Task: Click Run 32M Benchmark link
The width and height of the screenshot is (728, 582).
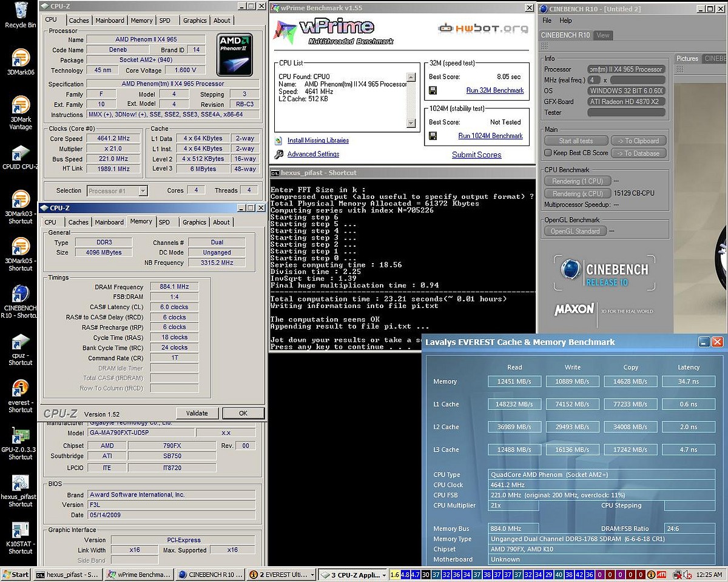Action: coord(495,90)
